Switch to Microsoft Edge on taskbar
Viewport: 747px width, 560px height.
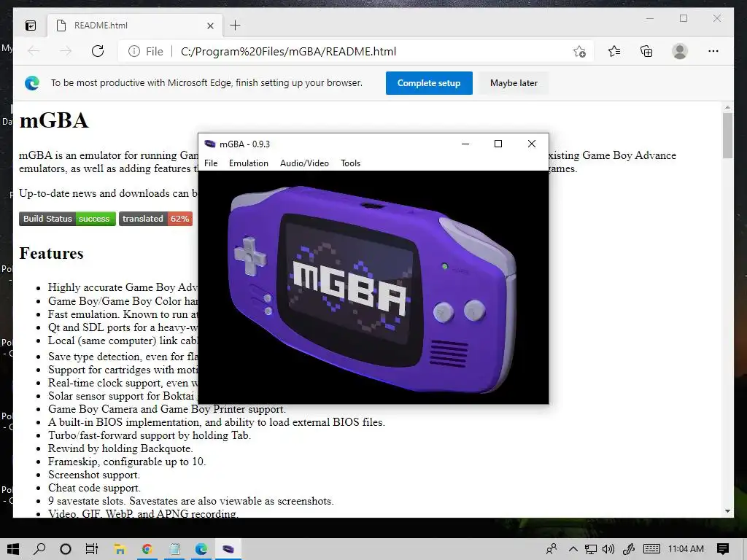point(201,549)
